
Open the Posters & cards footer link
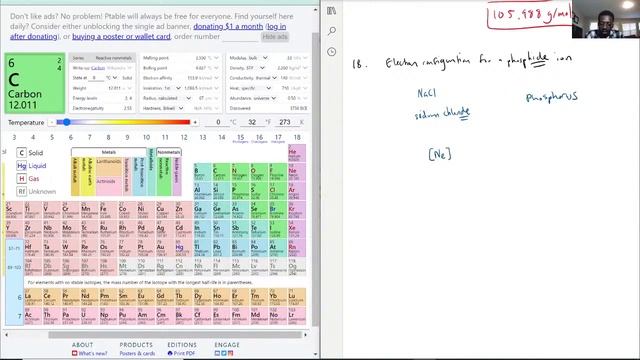tap(137, 353)
